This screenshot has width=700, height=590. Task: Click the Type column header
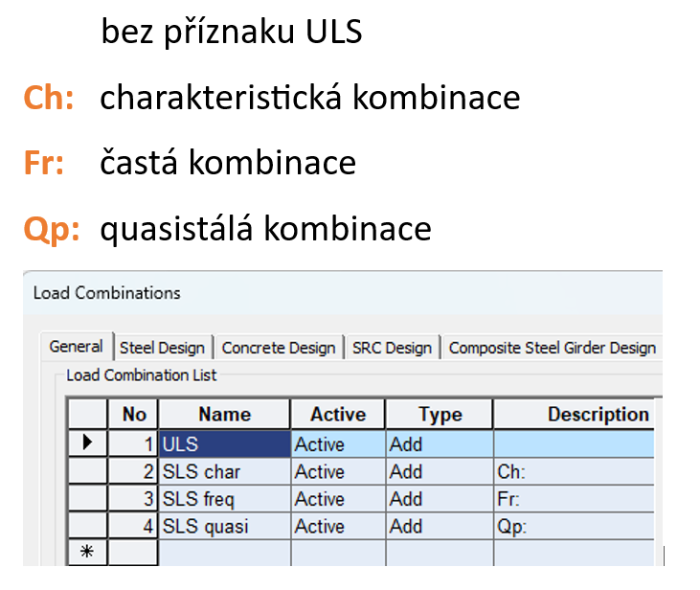[x=440, y=415]
